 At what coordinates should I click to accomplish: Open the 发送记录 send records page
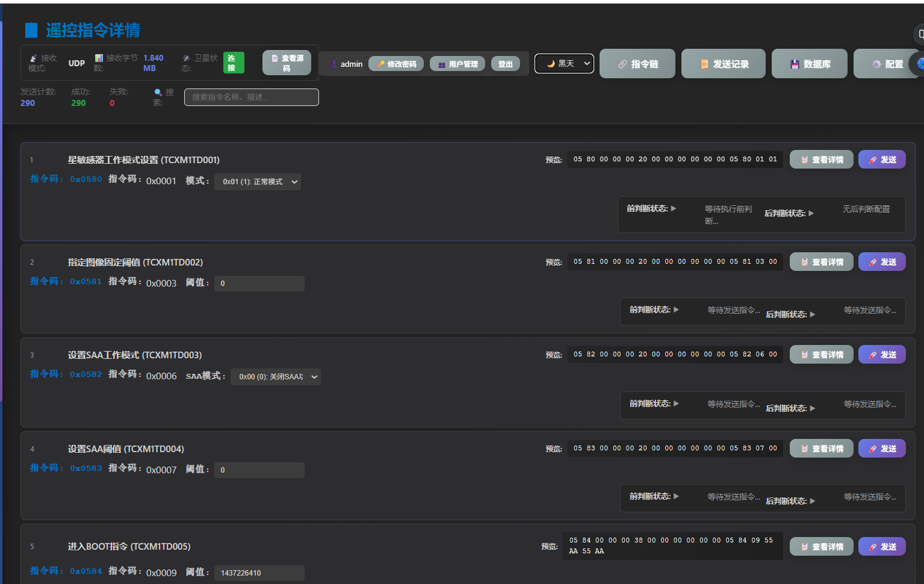tap(723, 64)
